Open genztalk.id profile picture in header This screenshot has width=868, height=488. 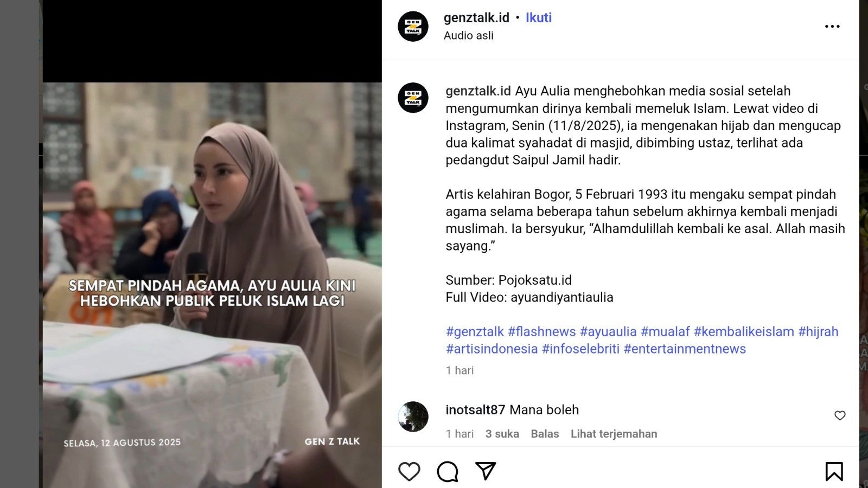[413, 26]
